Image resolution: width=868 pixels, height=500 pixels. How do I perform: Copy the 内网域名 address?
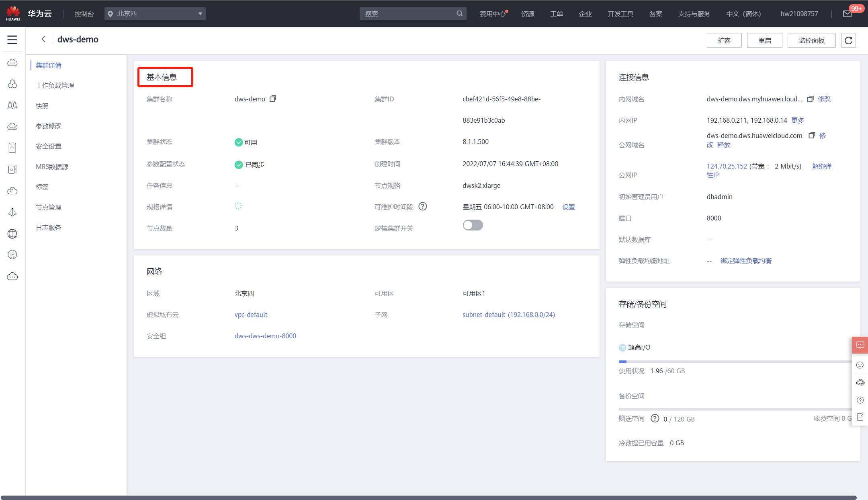click(x=810, y=99)
